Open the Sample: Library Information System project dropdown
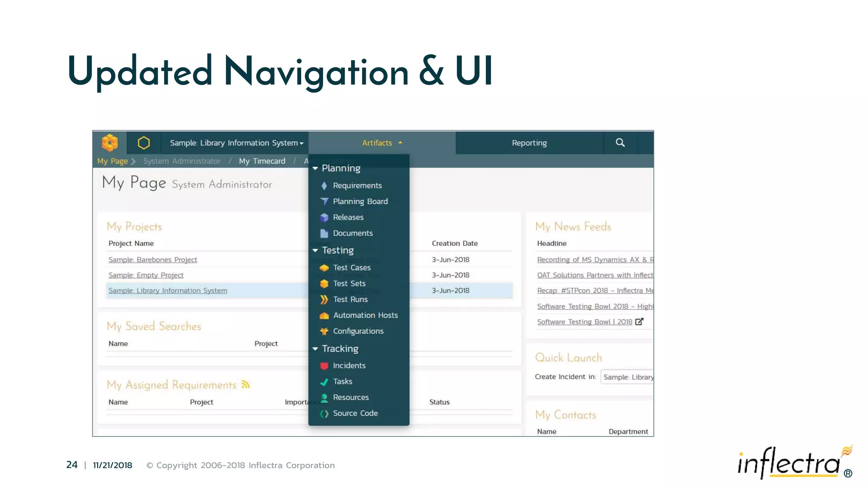Screen dimensions: 868x488 pos(236,143)
